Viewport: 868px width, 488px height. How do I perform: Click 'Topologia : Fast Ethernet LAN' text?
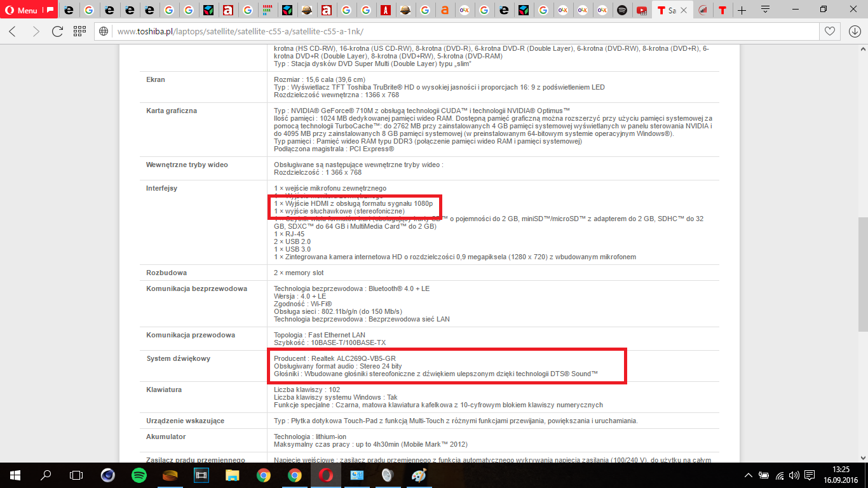click(320, 335)
